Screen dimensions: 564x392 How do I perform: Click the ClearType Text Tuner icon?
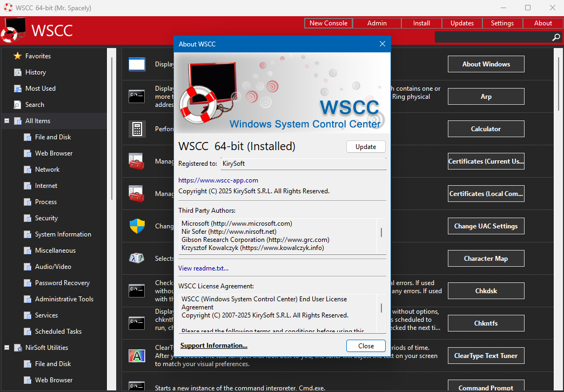tap(137, 356)
